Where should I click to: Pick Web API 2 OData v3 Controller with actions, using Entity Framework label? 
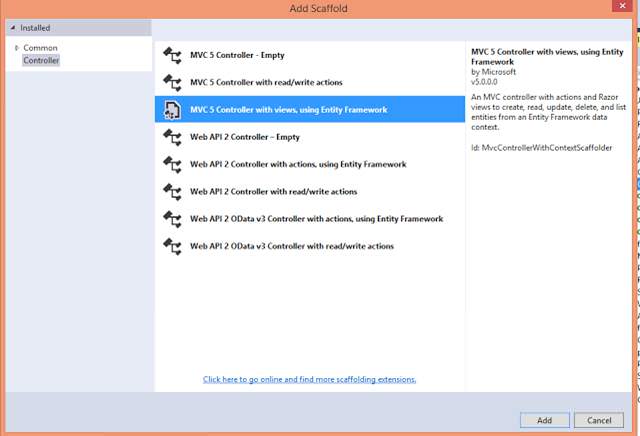click(316, 219)
